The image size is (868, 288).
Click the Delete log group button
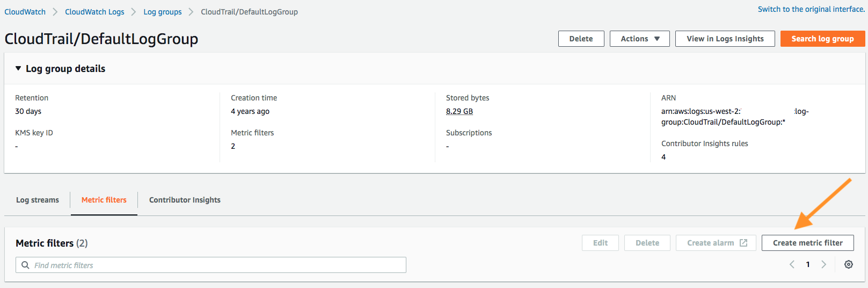click(581, 39)
